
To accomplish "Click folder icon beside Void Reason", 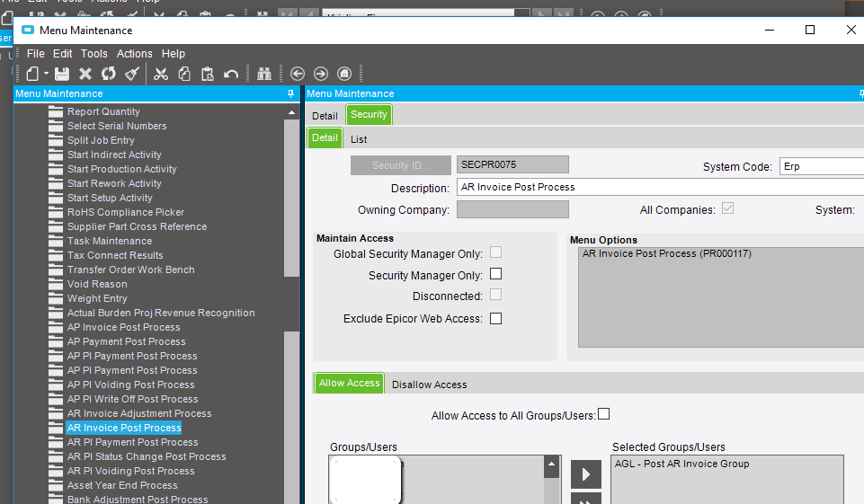I will tap(56, 284).
